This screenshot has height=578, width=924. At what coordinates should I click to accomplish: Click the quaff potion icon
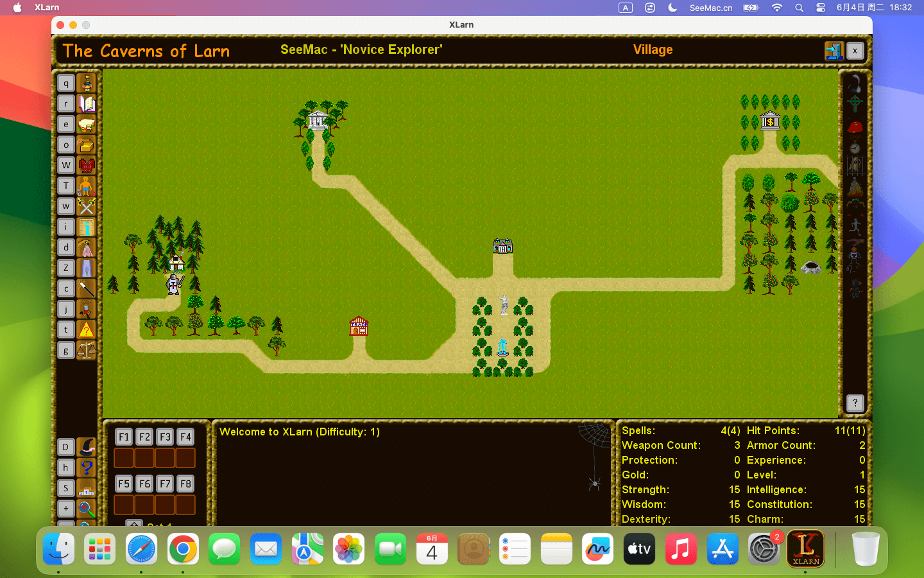[x=87, y=83]
